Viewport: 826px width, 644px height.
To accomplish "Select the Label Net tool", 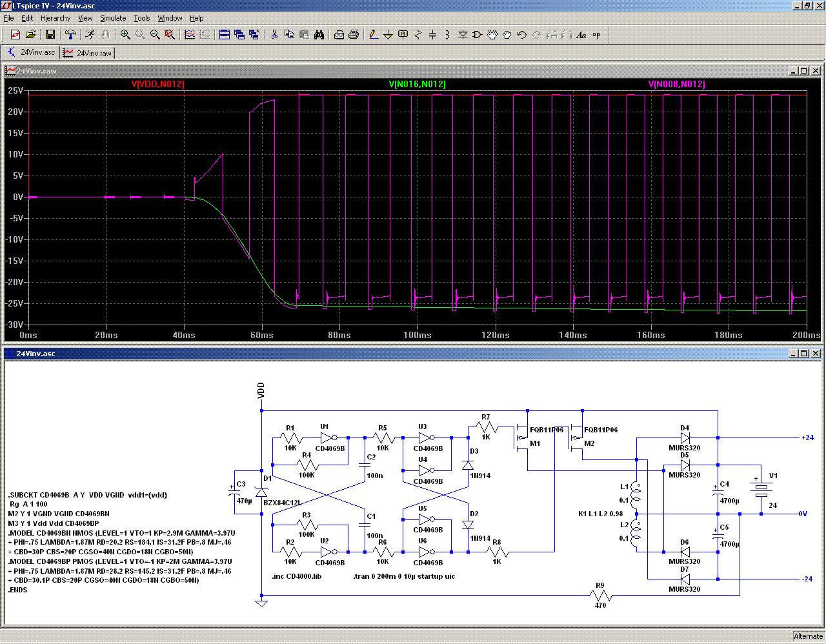I will [403, 35].
